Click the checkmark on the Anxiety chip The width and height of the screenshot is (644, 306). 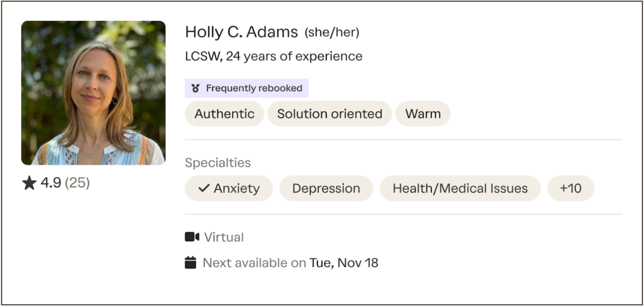(x=204, y=188)
